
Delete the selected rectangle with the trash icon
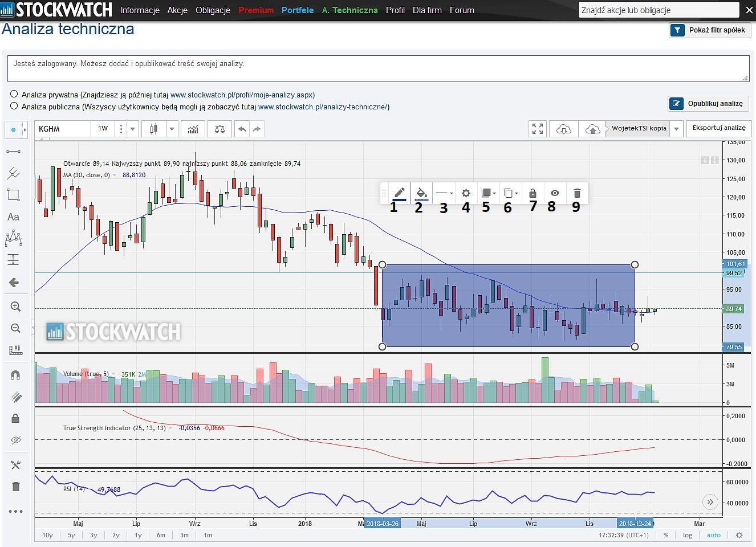click(577, 193)
